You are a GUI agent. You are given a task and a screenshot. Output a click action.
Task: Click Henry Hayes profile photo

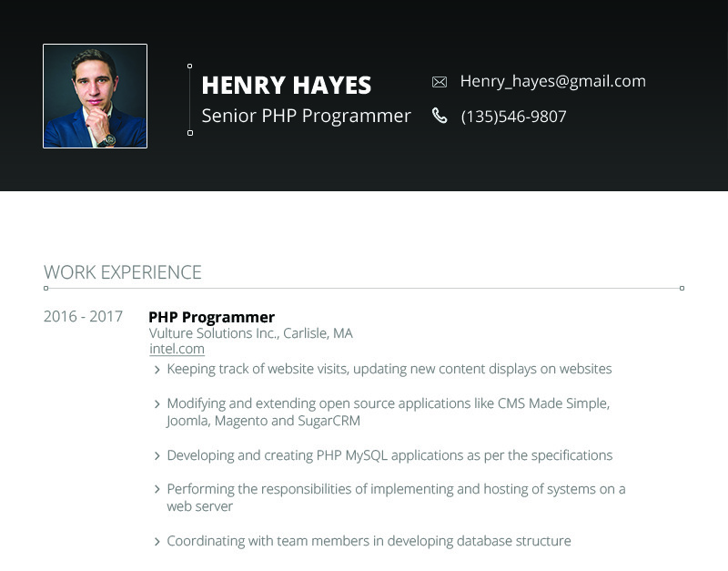click(x=96, y=97)
